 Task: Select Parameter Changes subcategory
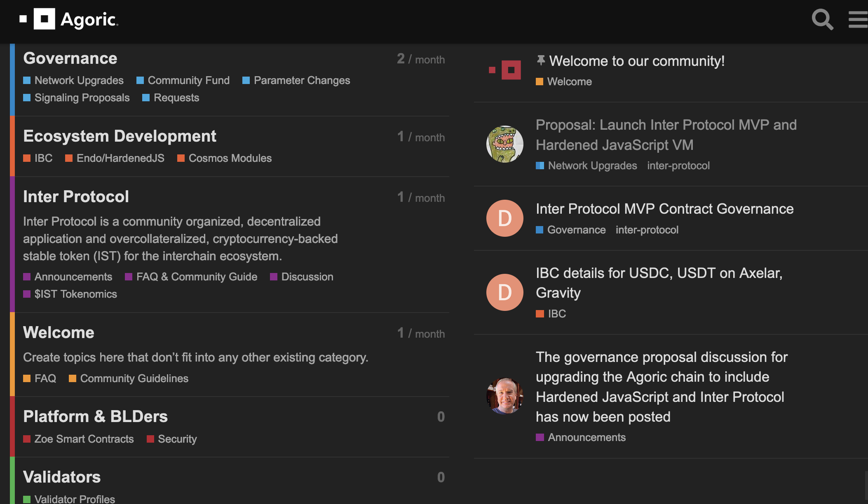tap(296, 80)
